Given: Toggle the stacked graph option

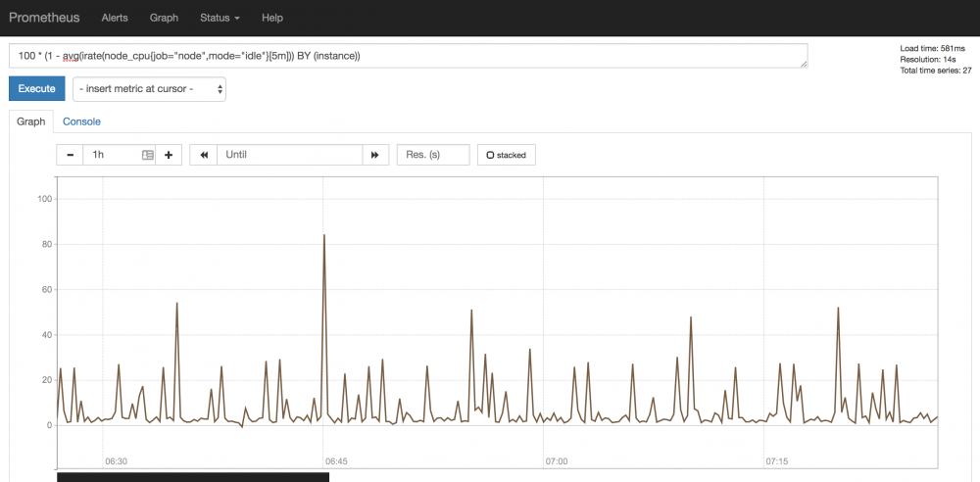Looking at the screenshot, I should pos(506,155).
